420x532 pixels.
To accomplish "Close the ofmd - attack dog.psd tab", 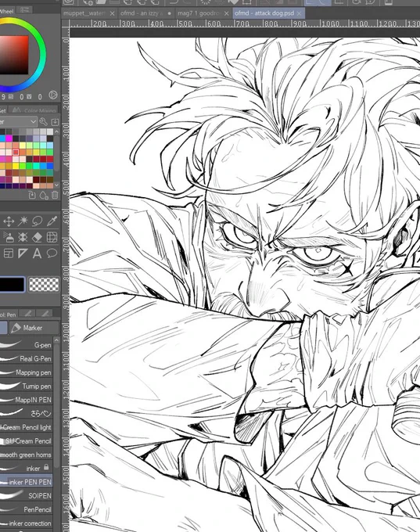I will click(300, 13).
